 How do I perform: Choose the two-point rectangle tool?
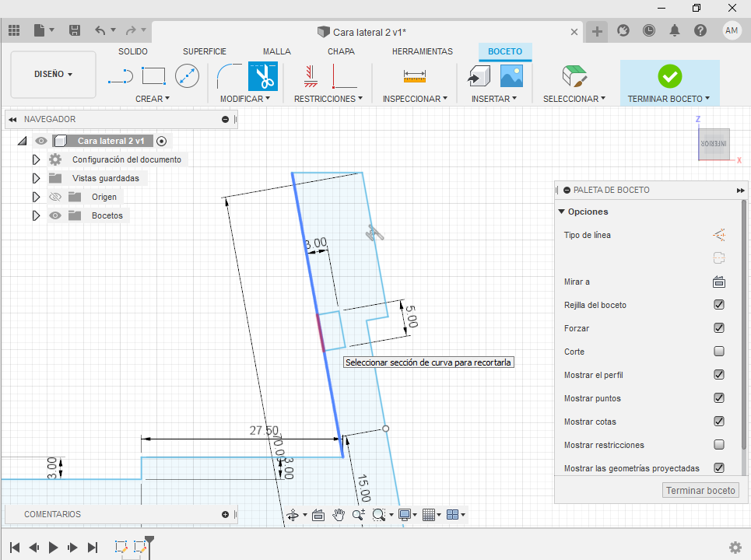point(154,76)
